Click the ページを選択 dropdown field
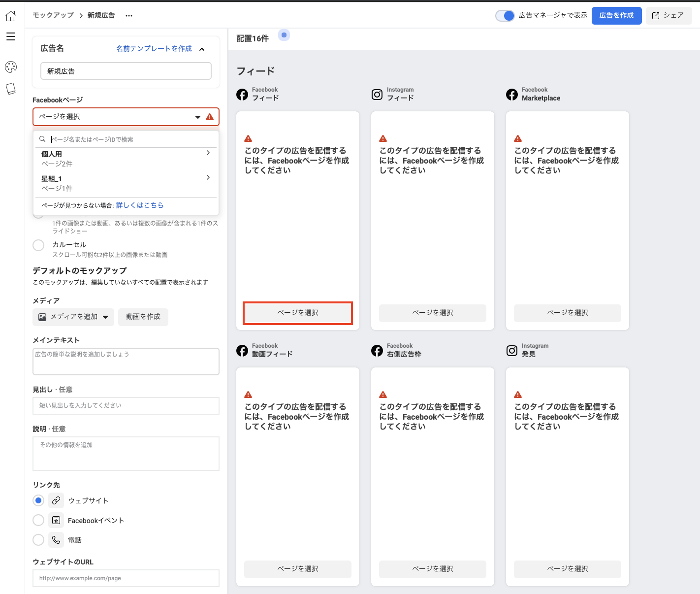The height and width of the screenshot is (594, 700). click(118, 117)
